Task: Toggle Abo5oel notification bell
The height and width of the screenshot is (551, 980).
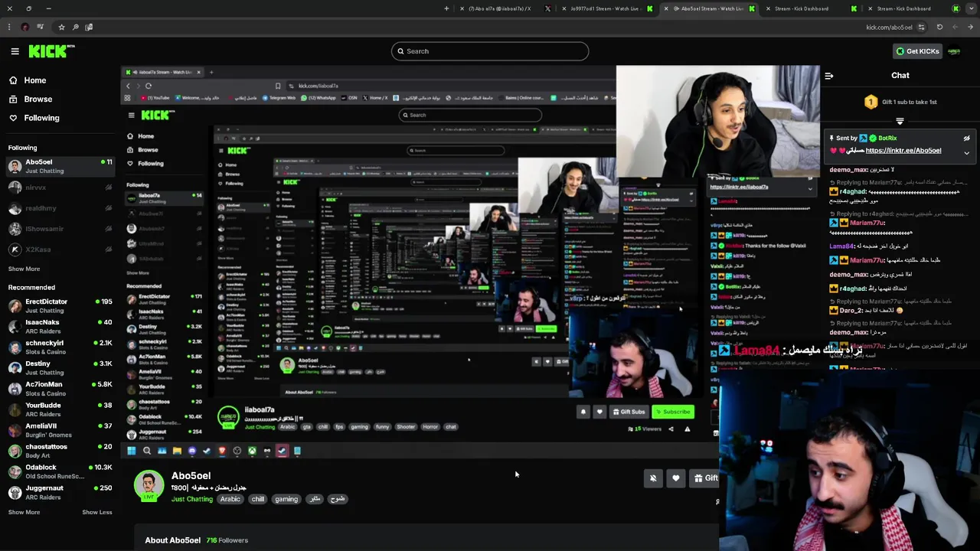Action: (x=653, y=478)
